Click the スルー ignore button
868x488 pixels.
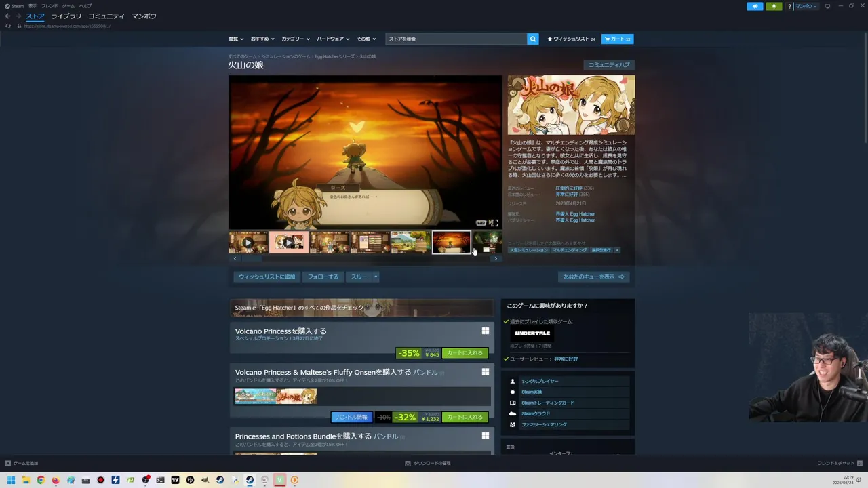point(359,277)
